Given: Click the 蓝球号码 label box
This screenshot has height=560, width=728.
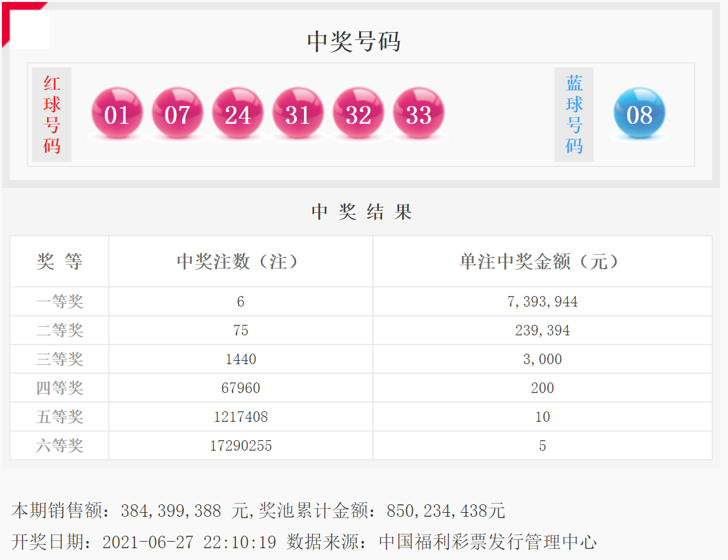Looking at the screenshot, I should [x=574, y=115].
